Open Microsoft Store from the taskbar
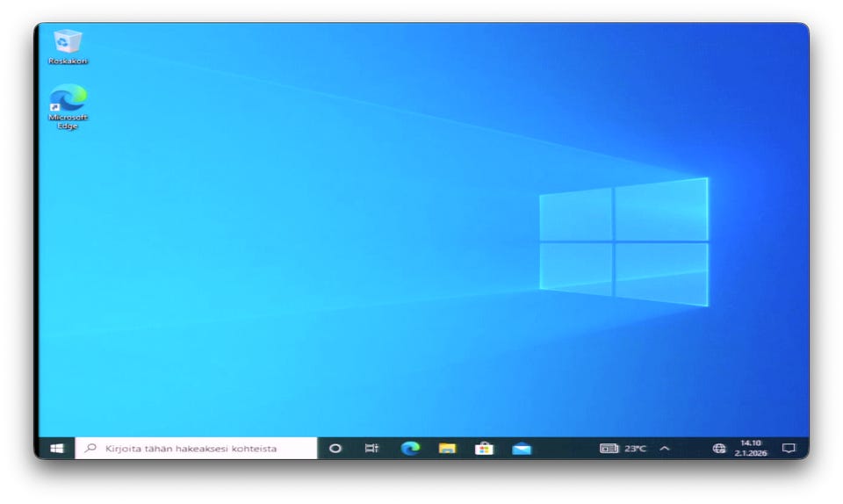The image size is (843, 504). pyautogui.click(x=484, y=448)
